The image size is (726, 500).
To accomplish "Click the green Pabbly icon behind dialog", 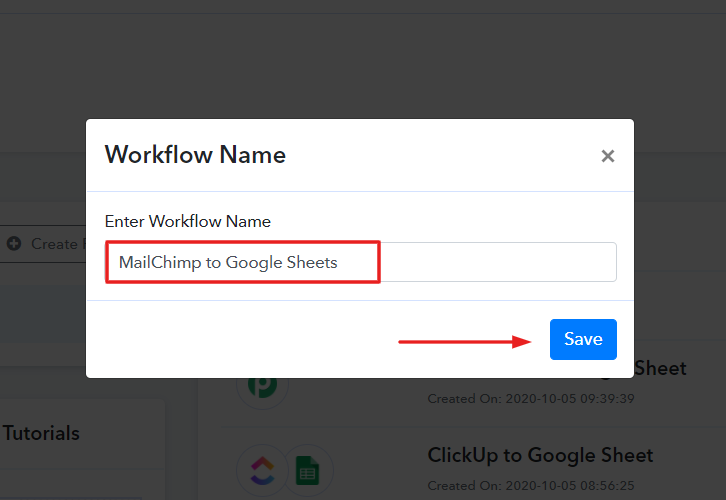I will pyautogui.click(x=262, y=388).
